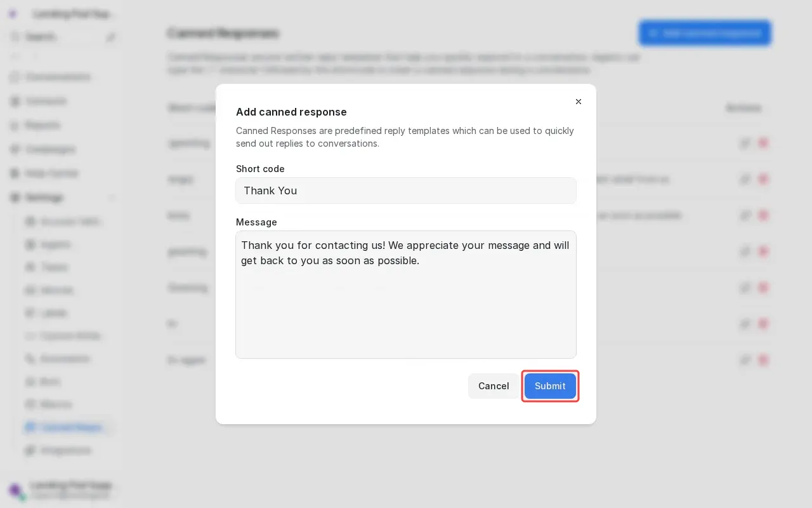Click inside the Message textarea
The image size is (812, 508).
406,295
